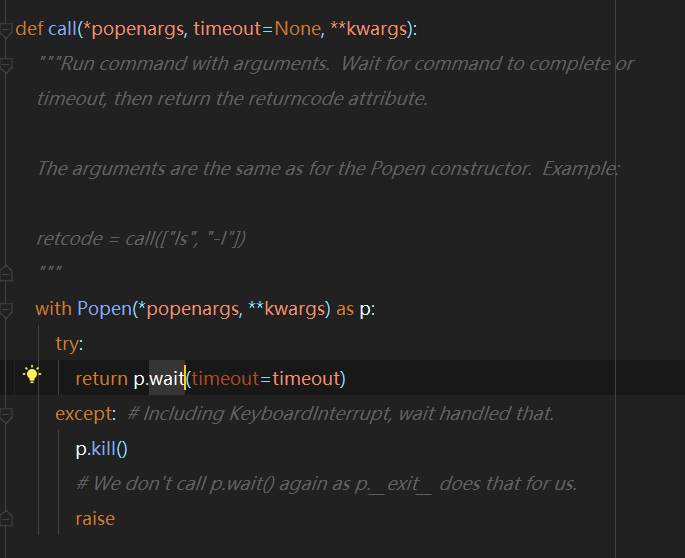The image size is (685, 558).
Task: Click the kill method in p.kill()
Action: coord(104,448)
